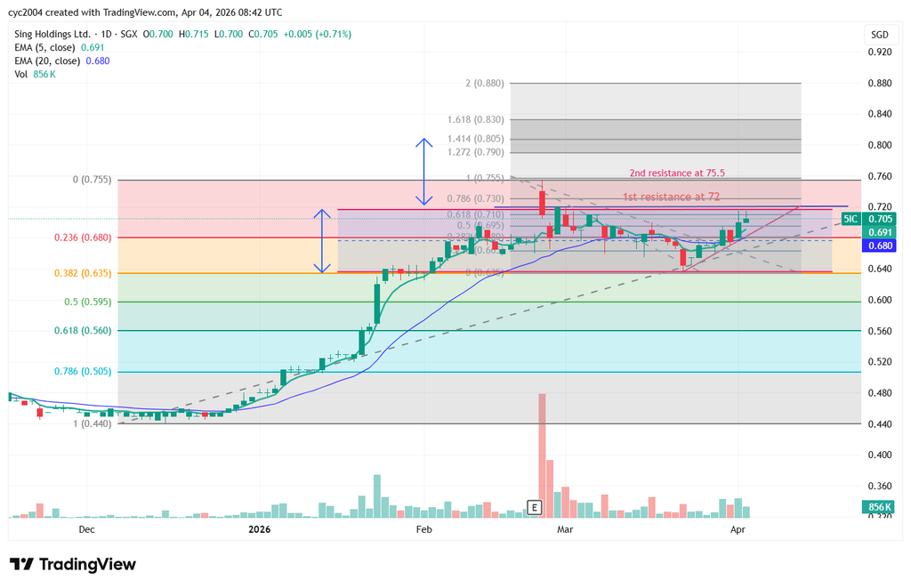Click the '1.272 (0.790)' Fib extension label
Screen dimensions: 911x588
pos(476,152)
